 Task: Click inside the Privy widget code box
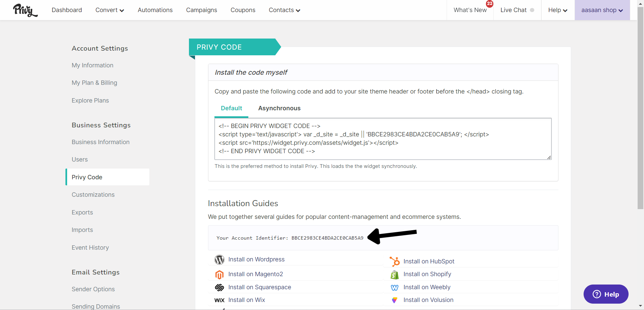(383, 139)
